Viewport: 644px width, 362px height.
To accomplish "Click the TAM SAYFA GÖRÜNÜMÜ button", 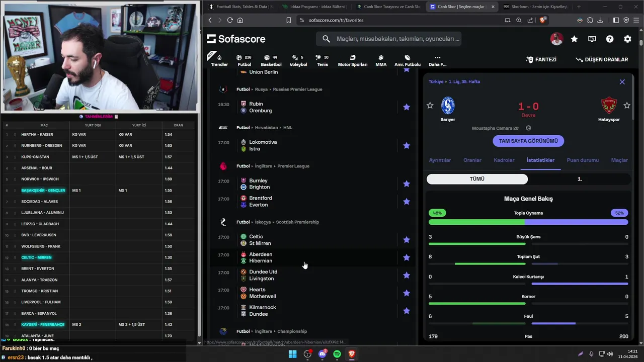I will tap(528, 141).
